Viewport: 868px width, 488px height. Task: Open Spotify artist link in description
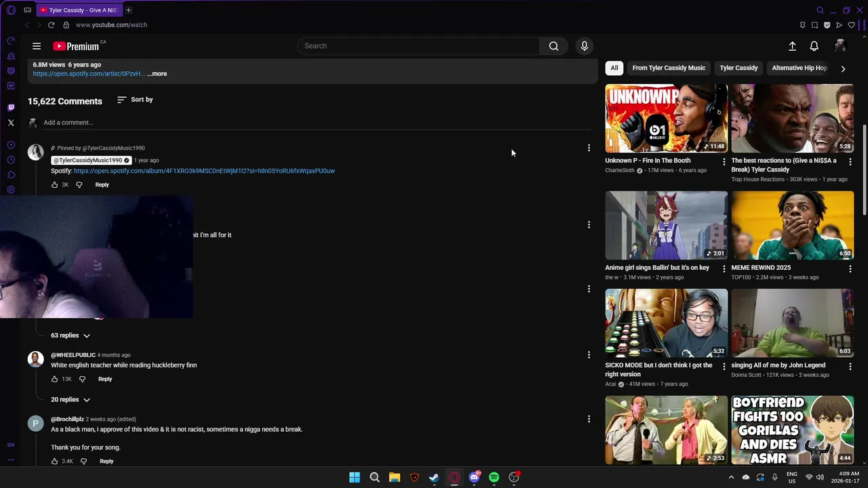click(x=89, y=74)
